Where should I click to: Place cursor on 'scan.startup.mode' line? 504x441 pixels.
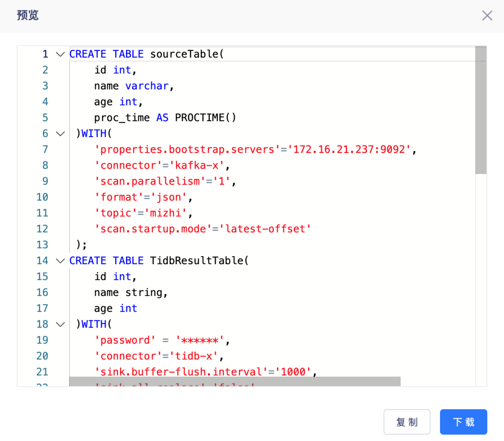[x=203, y=229]
